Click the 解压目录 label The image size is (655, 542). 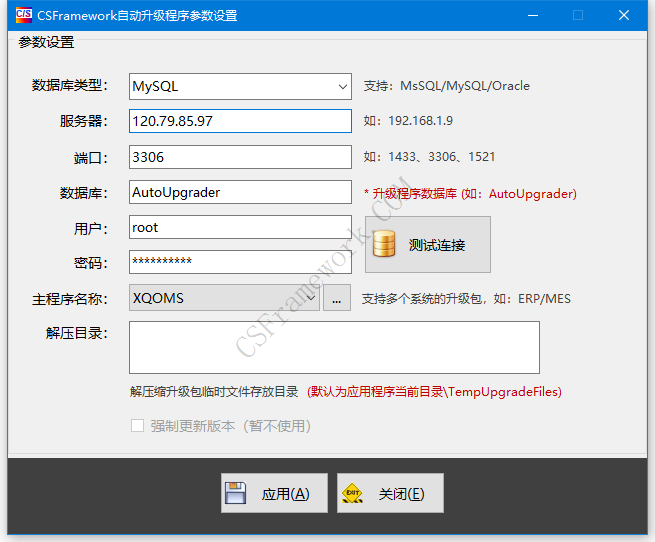click(77, 333)
